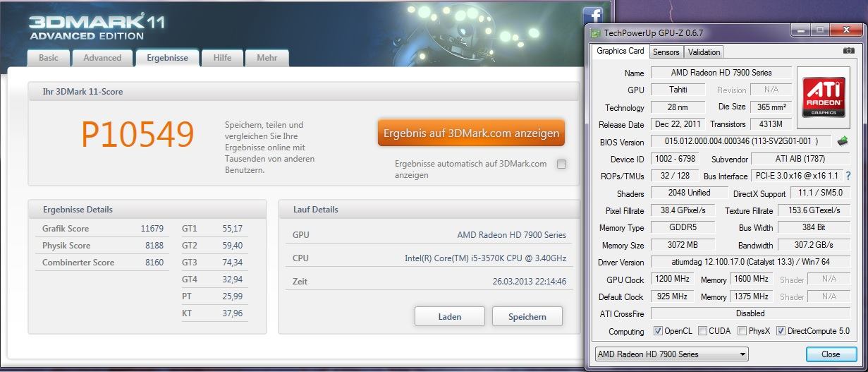Click the Driver Version field
Image resolution: width=868 pixels, height=372 pixels.
coord(751,262)
